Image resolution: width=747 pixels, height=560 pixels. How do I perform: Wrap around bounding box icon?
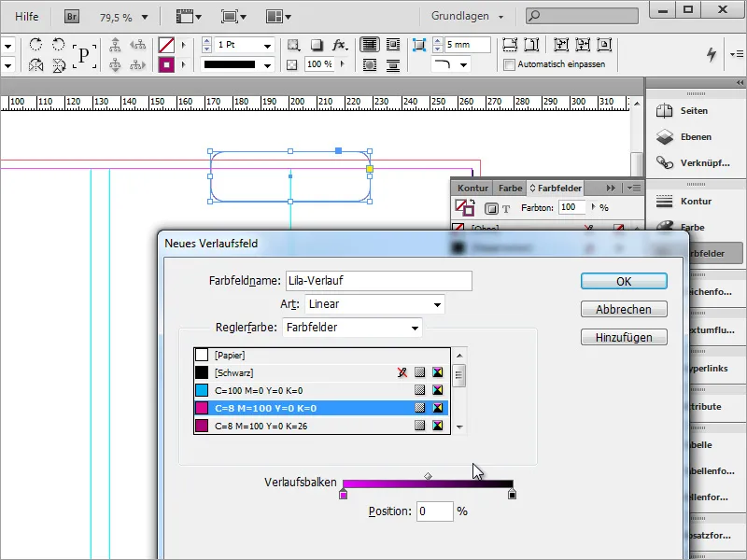pos(393,45)
